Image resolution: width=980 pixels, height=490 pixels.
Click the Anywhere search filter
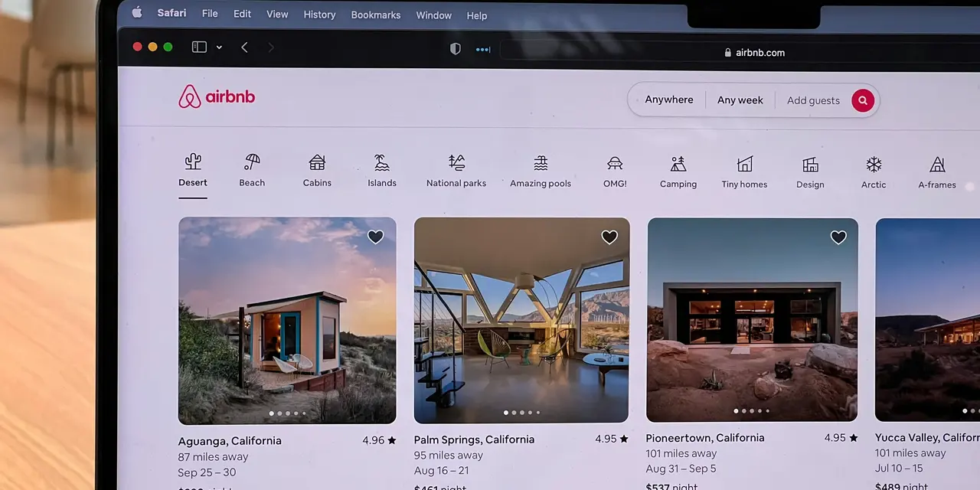pyautogui.click(x=668, y=99)
